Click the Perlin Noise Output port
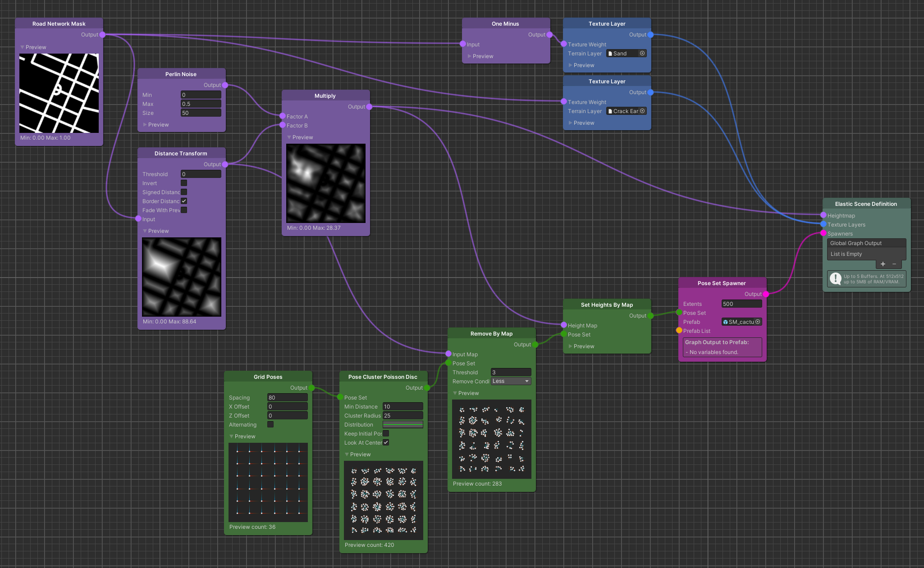Image resolution: width=924 pixels, height=568 pixels. pyautogui.click(x=225, y=85)
